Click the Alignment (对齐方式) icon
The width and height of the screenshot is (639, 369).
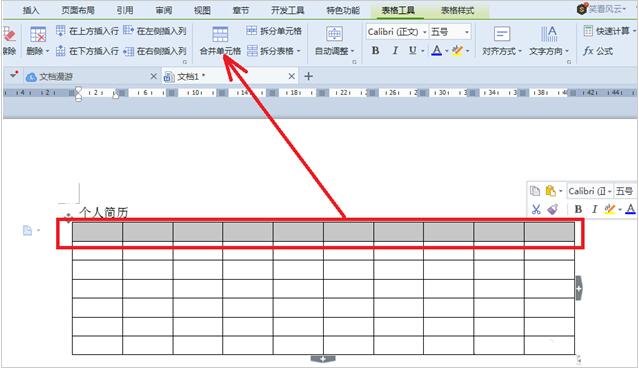pyautogui.click(x=502, y=34)
